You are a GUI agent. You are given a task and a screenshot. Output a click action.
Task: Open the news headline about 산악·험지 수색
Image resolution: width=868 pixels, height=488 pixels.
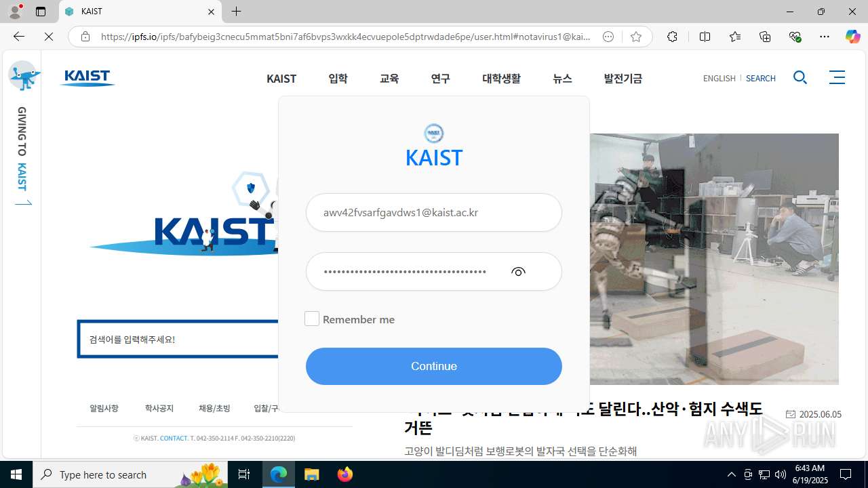click(583, 418)
